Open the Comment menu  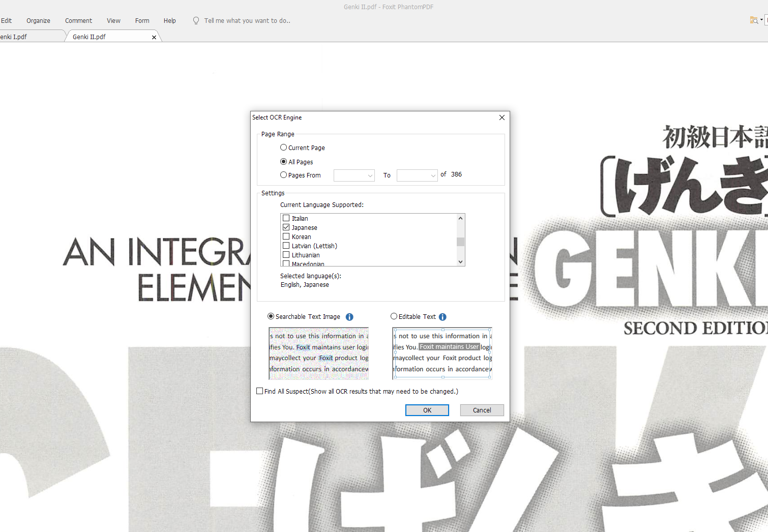(78, 21)
